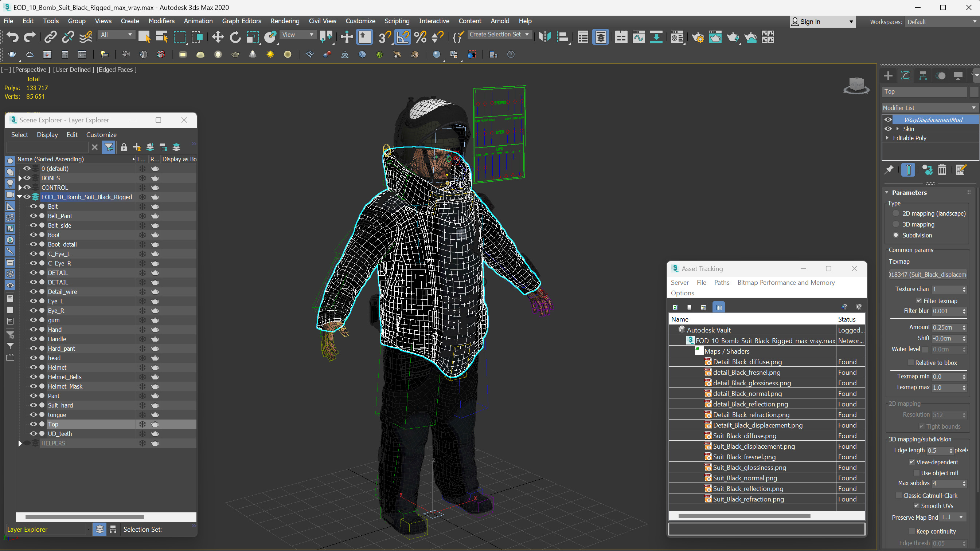Activate the Select and Rotate tool
The image size is (980, 551).
pyautogui.click(x=235, y=37)
